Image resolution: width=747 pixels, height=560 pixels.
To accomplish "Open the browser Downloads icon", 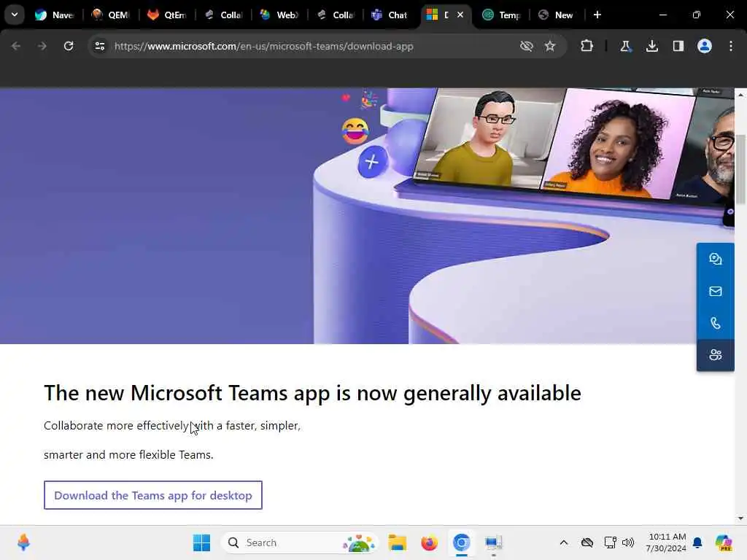I will click(652, 46).
